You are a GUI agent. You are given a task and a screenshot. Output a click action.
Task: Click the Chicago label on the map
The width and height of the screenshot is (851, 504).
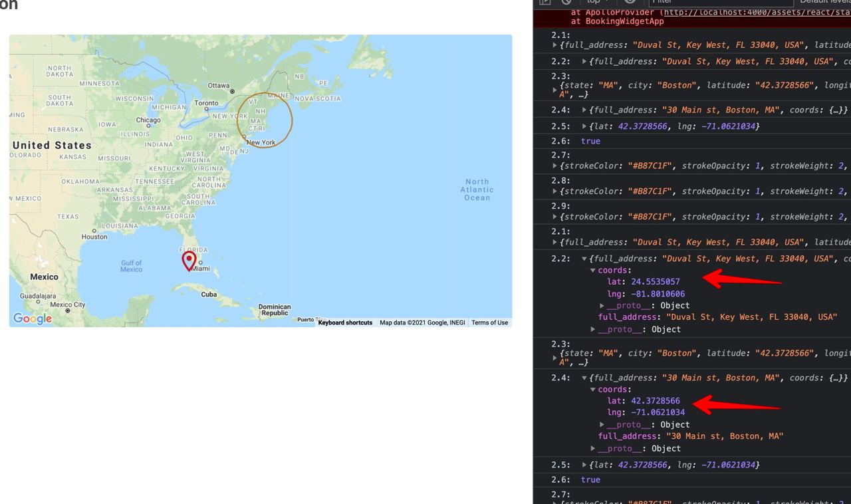point(148,120)
